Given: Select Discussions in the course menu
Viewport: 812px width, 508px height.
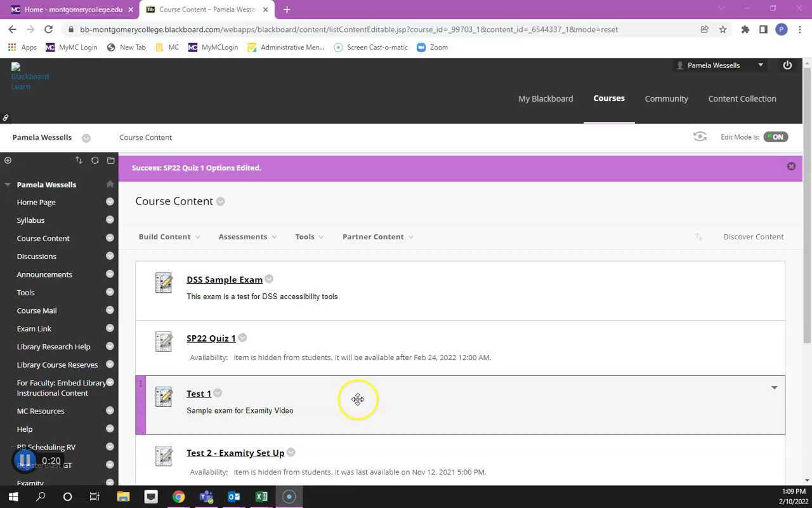Looking at the screenshot, I should pos(36,257).
